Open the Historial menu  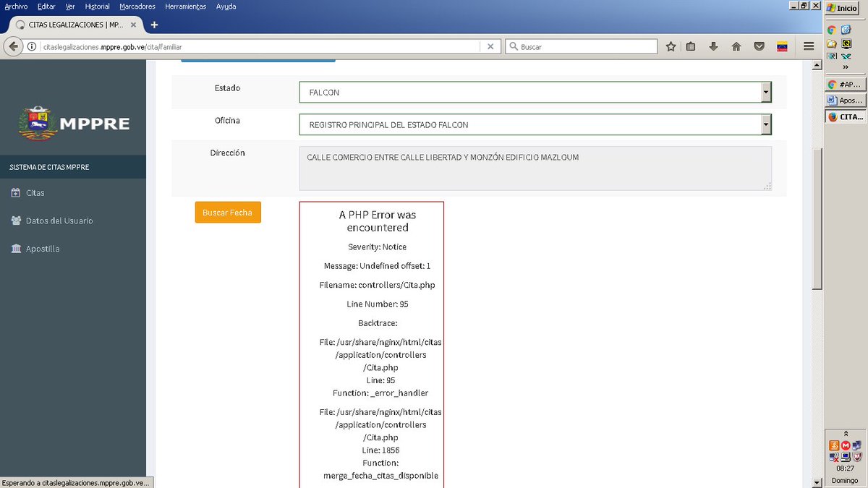[97, 6]
